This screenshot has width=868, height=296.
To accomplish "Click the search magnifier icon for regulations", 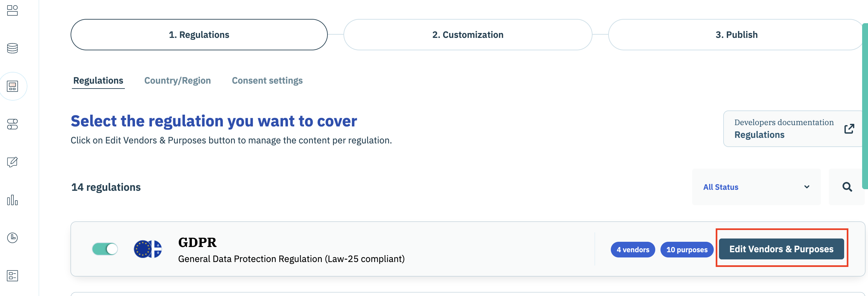I will [x=847, y=187].
